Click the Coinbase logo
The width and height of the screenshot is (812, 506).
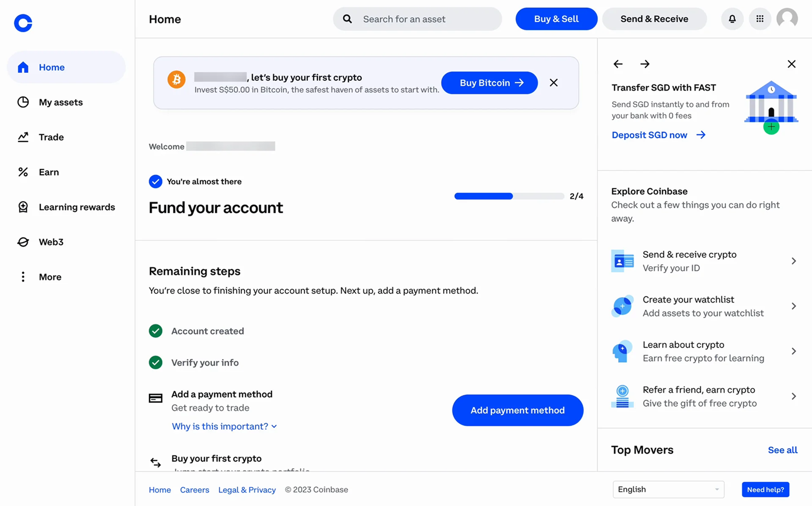point(23,22)
